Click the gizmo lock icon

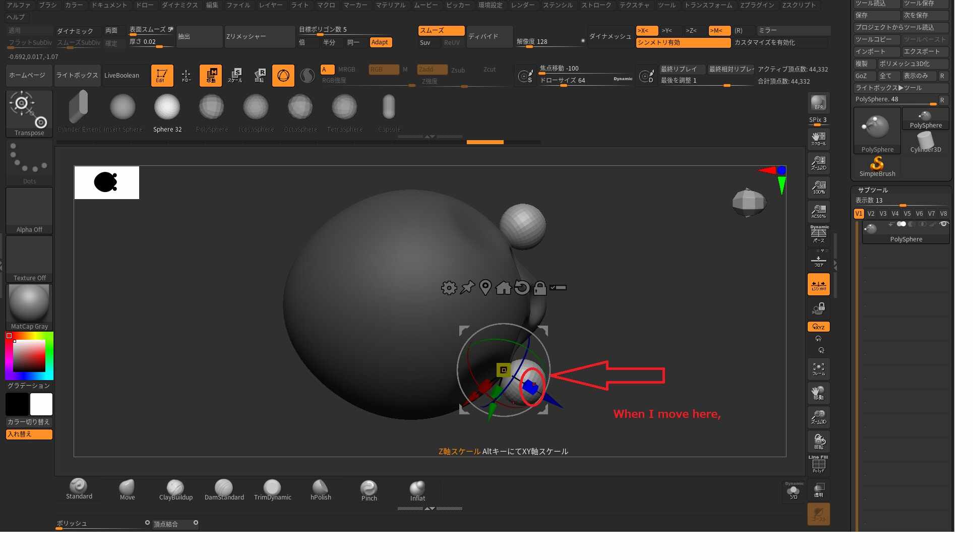tap(540, 288)
